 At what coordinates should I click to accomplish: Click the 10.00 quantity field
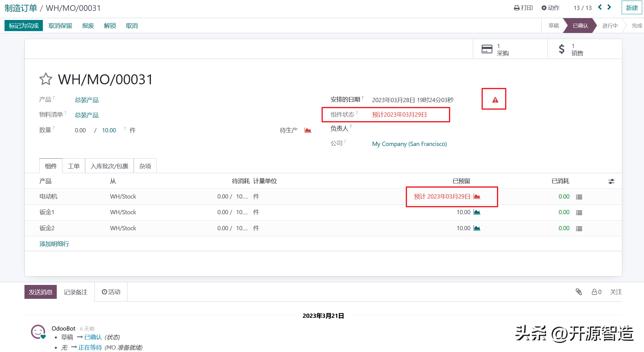(x=109, y=130)
